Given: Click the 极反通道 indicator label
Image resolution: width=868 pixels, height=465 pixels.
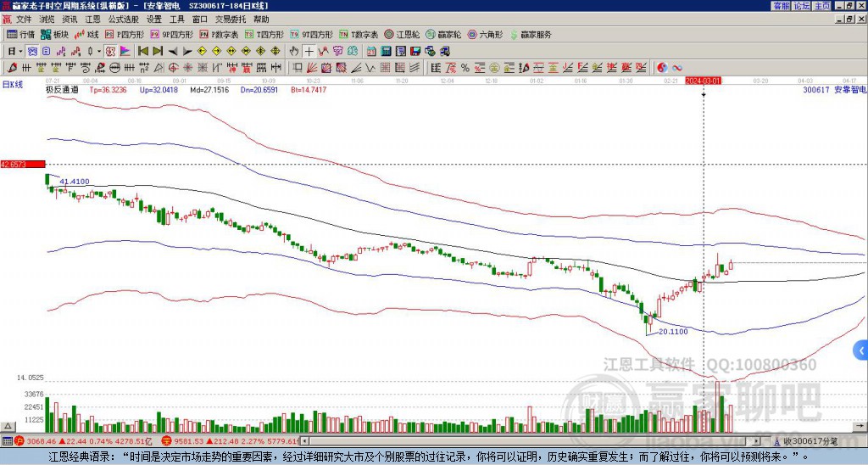Looking at the screenshot, I should [x=63, y=90].
